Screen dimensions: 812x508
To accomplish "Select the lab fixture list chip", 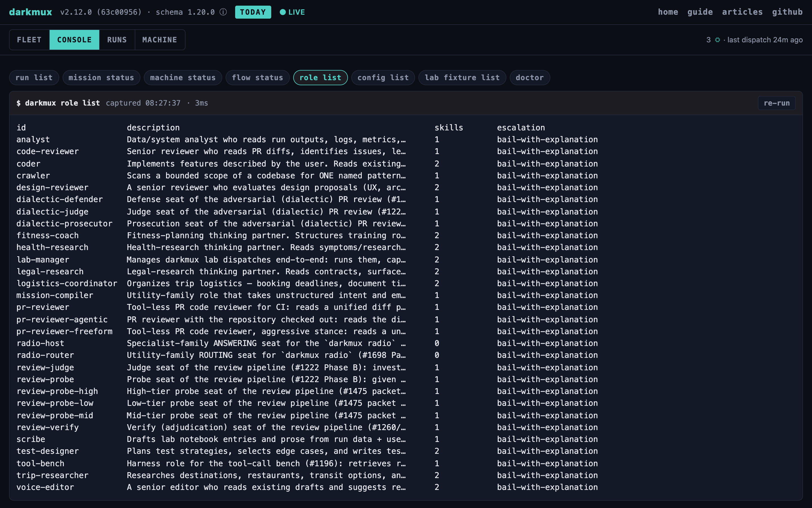I will click(462, 78).
